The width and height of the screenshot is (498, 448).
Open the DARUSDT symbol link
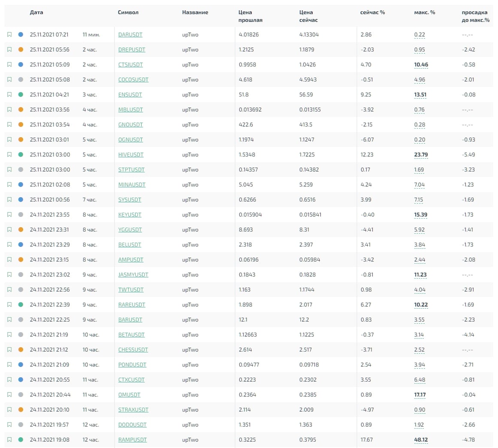tap(130, 35)
